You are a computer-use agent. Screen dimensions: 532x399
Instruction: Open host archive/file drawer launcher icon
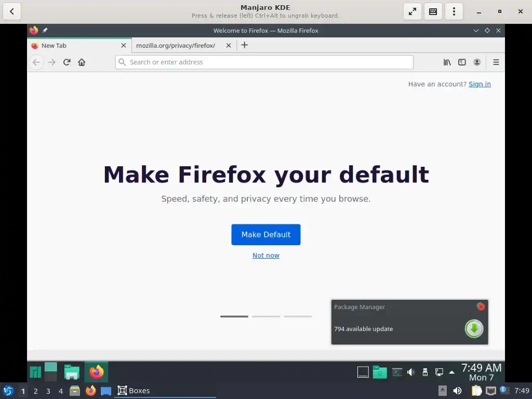coord(75,391)
